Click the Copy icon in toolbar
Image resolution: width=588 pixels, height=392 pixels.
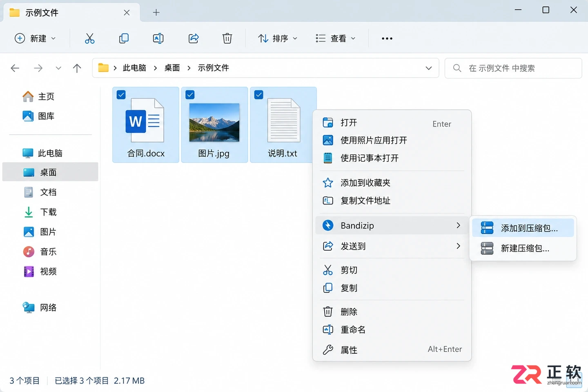coord(124,38)
